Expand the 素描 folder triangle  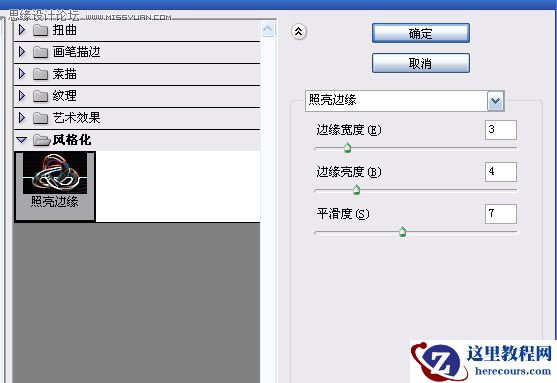(x=22, y=74)
